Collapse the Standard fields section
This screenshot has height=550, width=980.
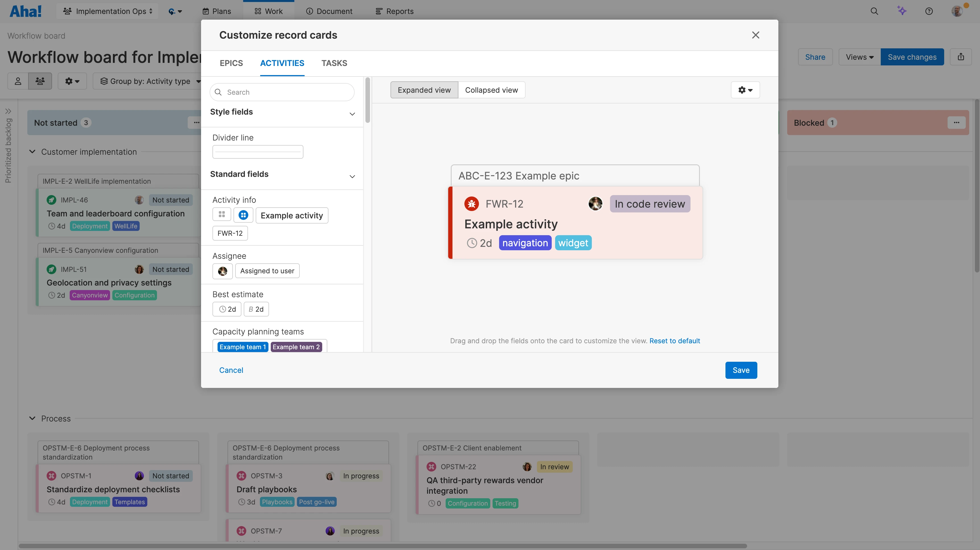pyautogui.click(x=352, y=177)
